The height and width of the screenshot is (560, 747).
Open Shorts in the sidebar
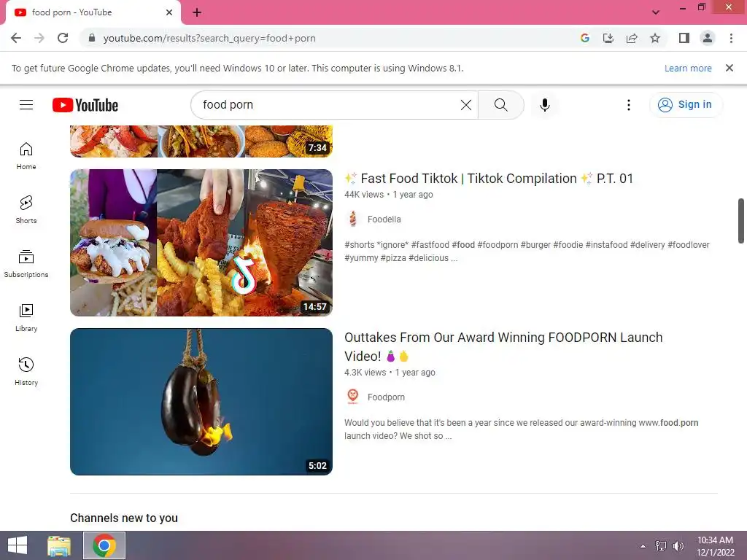pyautogui.click(x=26, y=210)
